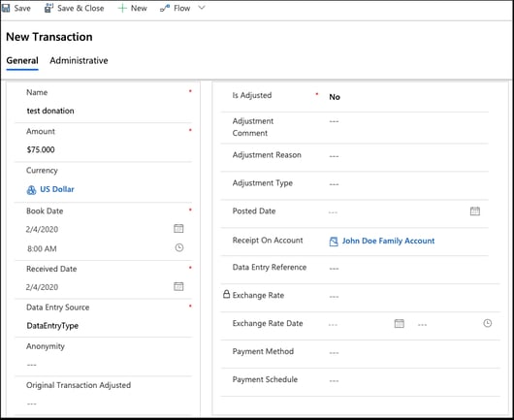Click Save & Close button
Image resolution: width=514 pixels, height=420 pixels.
[75, 8]
